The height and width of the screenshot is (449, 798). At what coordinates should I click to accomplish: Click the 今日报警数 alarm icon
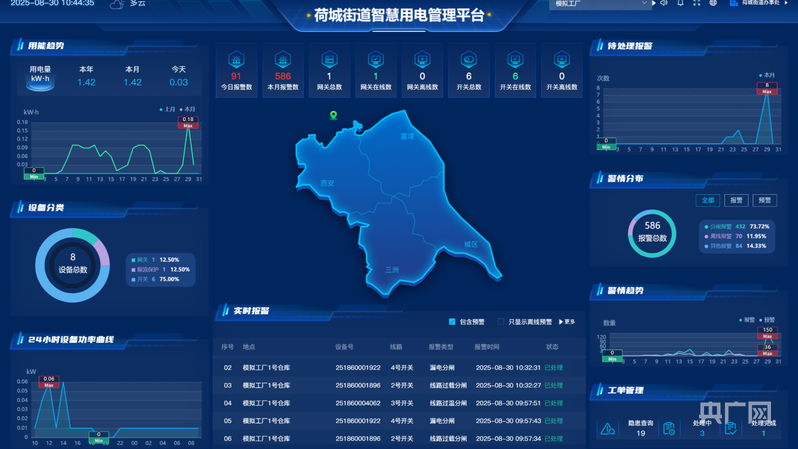(236, 60)
